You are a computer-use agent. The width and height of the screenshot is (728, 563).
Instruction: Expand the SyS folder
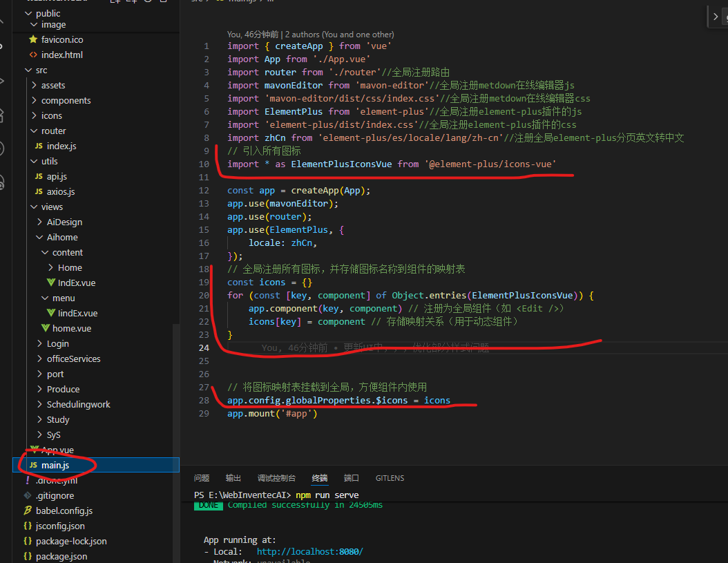[39, 435]
